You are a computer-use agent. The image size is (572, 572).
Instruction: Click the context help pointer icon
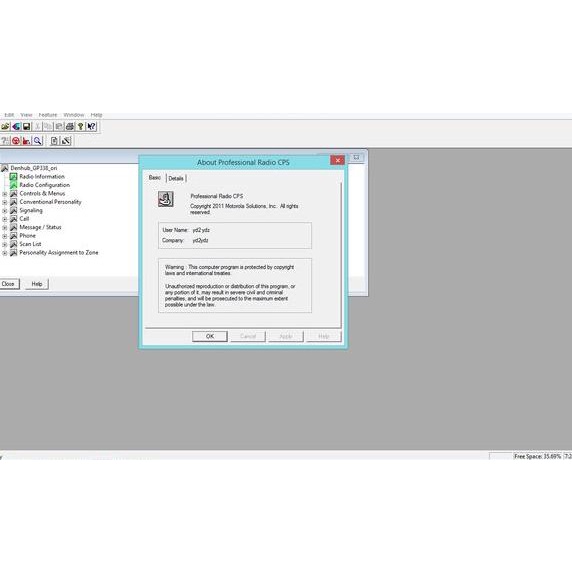click(91, 127)
